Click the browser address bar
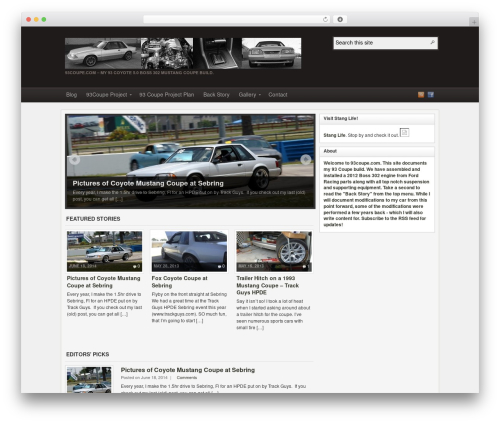 (237, 19)
